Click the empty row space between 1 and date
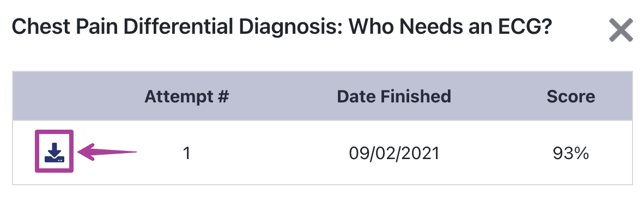This screenshot has width=644, height=219. pos(269,154)
